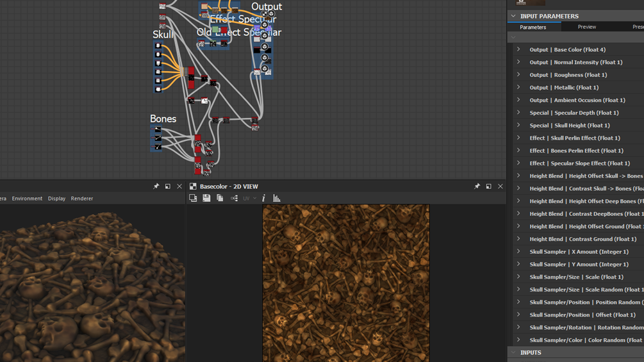The height and width of the screenshot is (362, 644).
Task: Expand Output | Normal Intensity (Float 1)
Action: tap(518, 62)
